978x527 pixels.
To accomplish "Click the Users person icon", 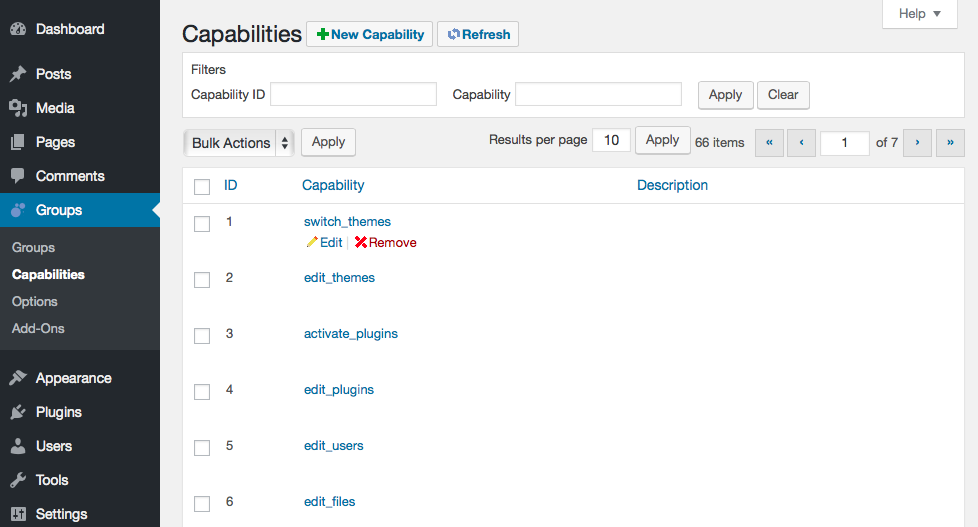I will (x=18, y=446).
